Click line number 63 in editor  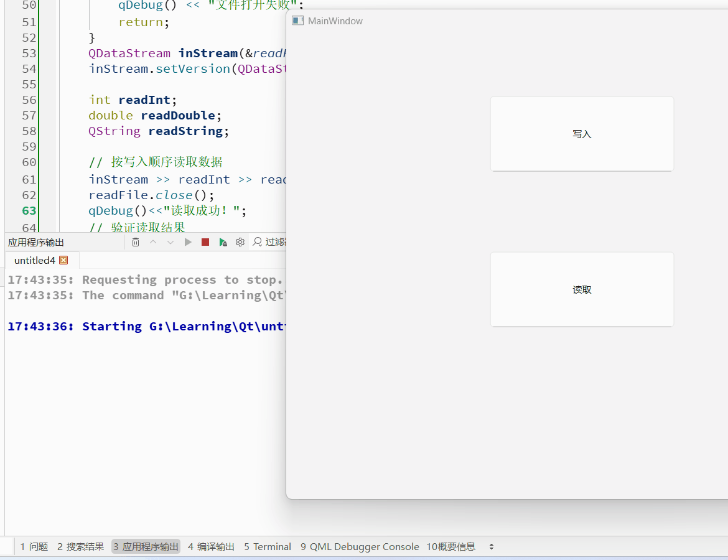29,210
